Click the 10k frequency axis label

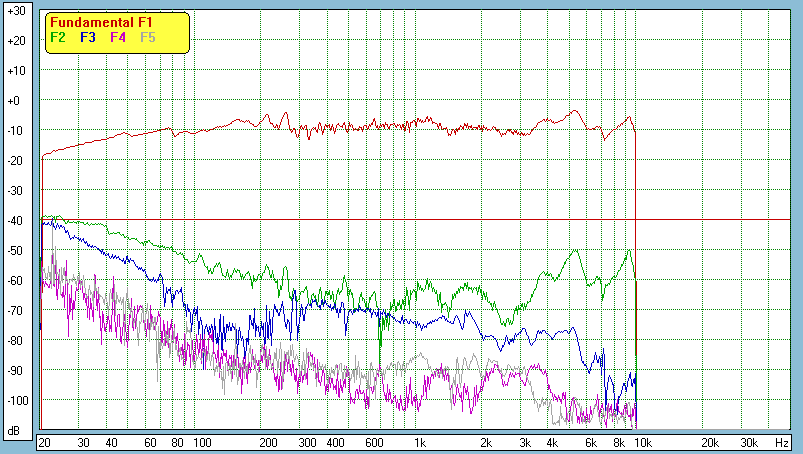click(x=643, y=442)
